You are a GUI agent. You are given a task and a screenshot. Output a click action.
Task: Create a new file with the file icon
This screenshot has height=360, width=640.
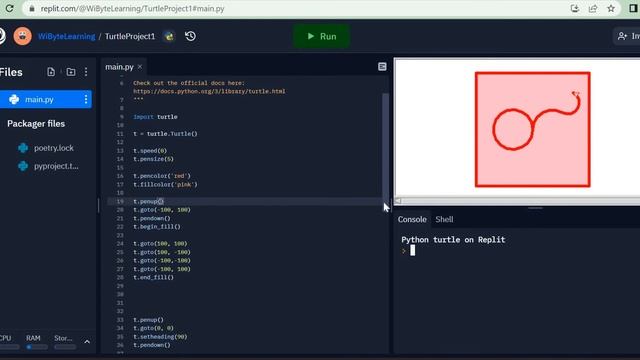pos(51,72)
